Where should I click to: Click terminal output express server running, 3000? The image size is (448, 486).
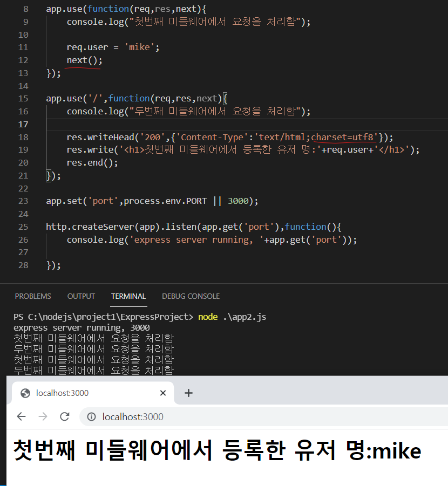click(82, 327)
